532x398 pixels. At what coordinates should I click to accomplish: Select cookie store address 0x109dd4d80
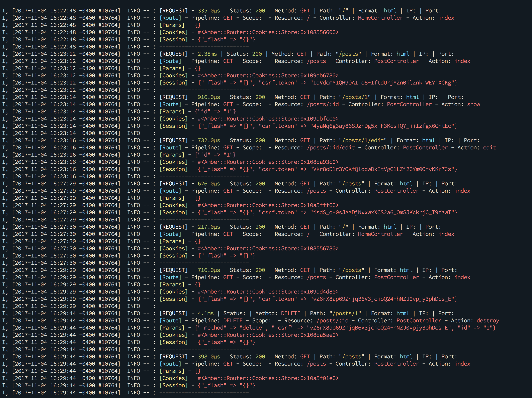pyautogui.click(x=318, y=292)
